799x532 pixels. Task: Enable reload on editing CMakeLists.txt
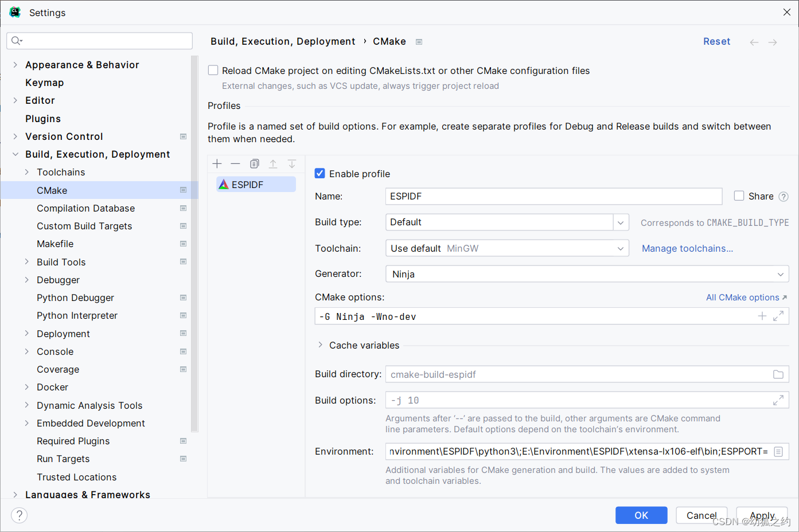click(x=213, y=71)
